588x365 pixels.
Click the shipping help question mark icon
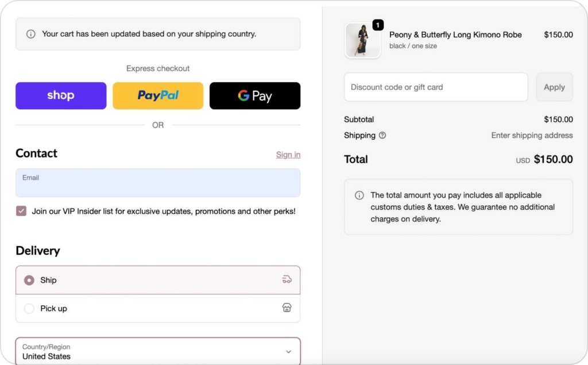pos(382,136)
